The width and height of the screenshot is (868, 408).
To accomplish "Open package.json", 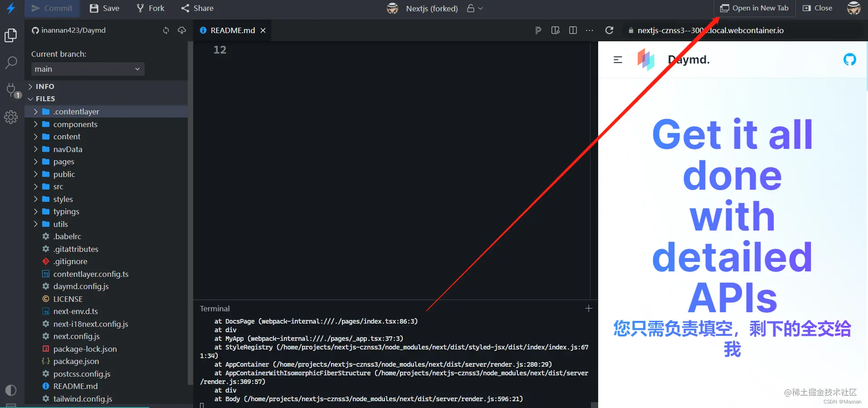I will pos(106,361).
